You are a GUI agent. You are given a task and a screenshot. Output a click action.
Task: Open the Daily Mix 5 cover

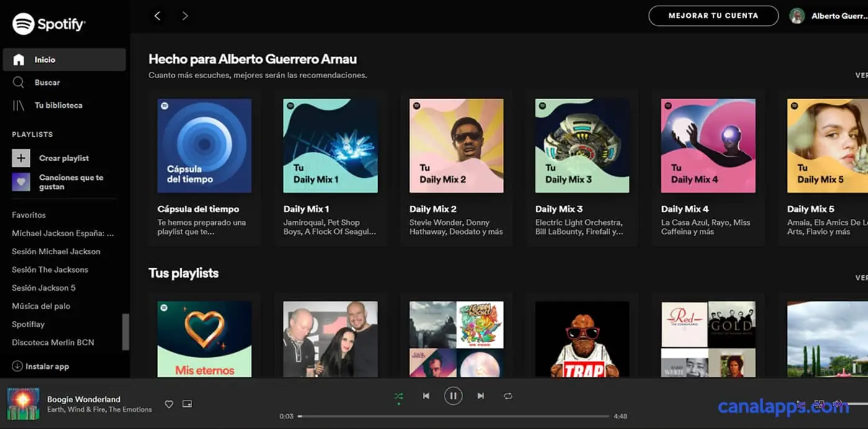click(828, 146)
